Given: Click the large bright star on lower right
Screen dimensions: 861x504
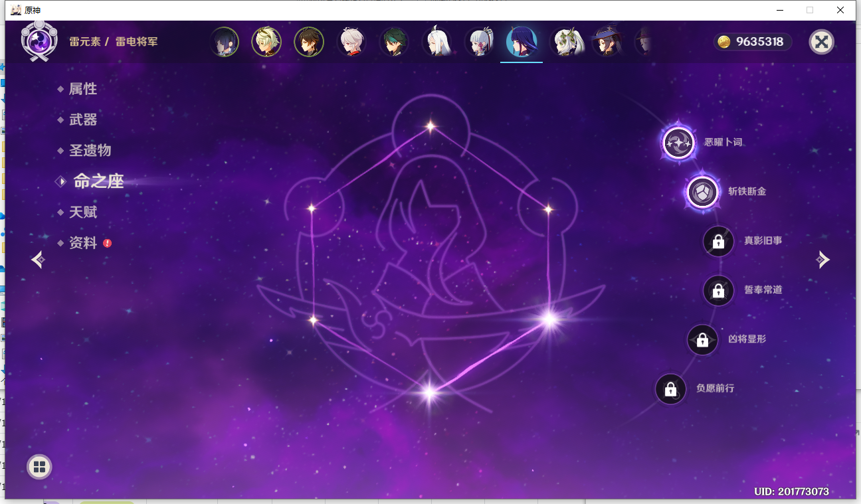Looking at the screenshot, I should (549, 319).
